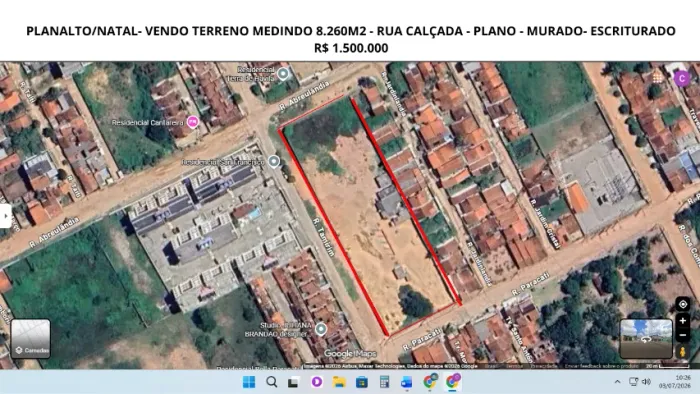Viewport: 700px width, 394px height.
Task: Open Outlook from the taskbar
Action: click(x=407, y=382)
